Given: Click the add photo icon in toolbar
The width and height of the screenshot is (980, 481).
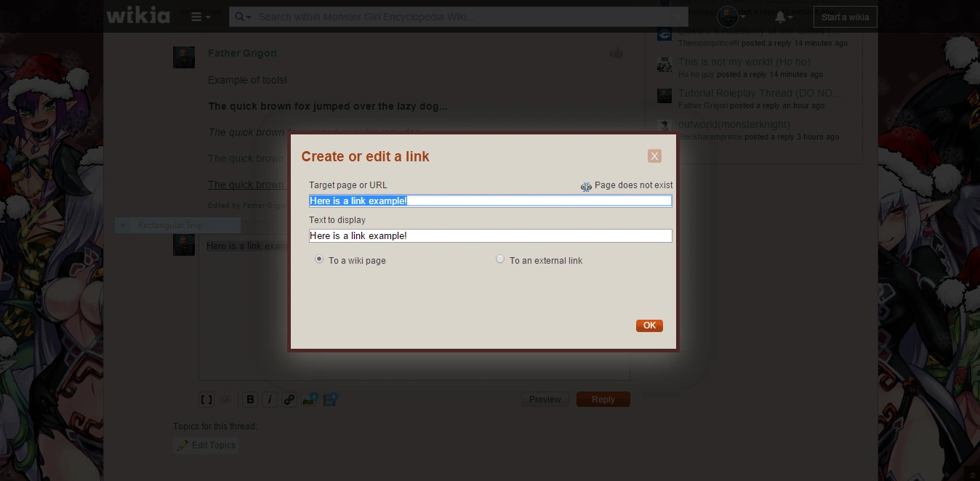Looking at the screenshot, I should point(310,399).
